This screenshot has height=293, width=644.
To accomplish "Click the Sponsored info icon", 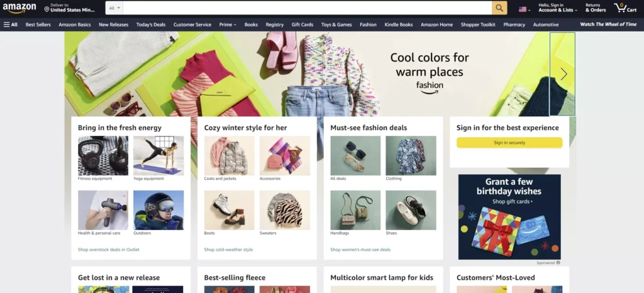I will tap(558, 263).
